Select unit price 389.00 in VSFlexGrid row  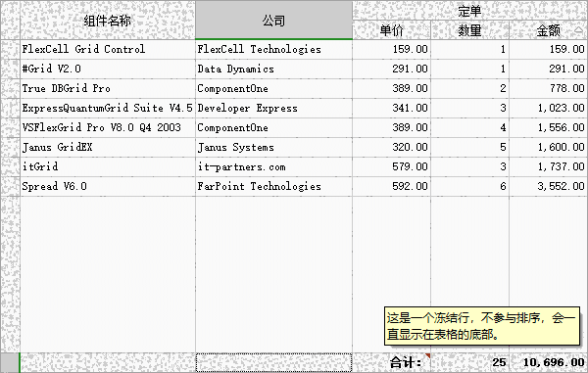click(391, 127)
